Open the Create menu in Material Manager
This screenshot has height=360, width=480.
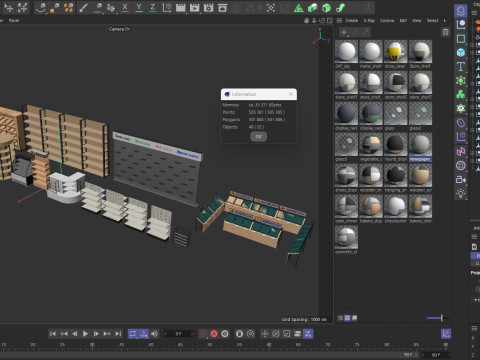352,21
